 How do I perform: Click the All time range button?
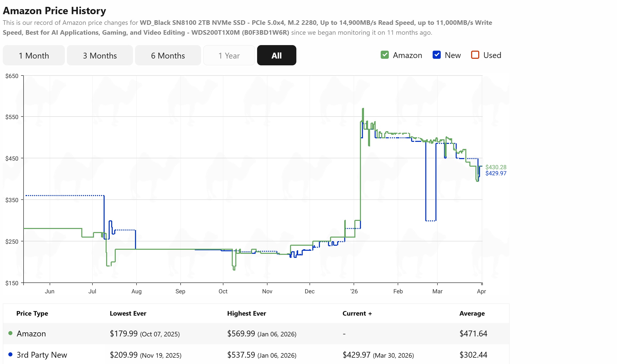click(276, 55)
